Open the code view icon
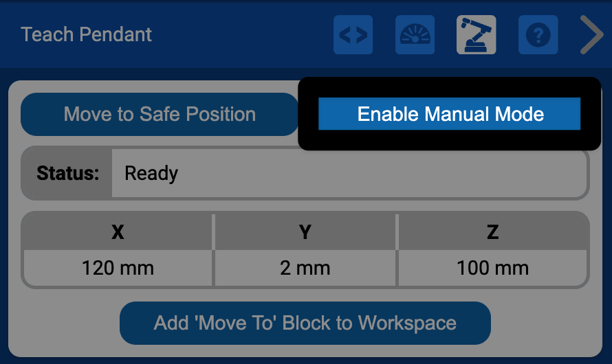 click(353, 35)
